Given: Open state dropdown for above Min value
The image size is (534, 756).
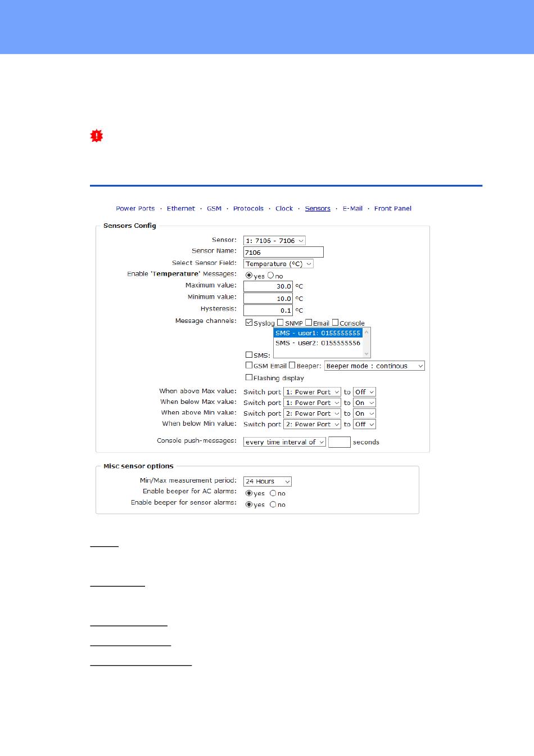Looking at the screenshot, I should click(364, 413).
